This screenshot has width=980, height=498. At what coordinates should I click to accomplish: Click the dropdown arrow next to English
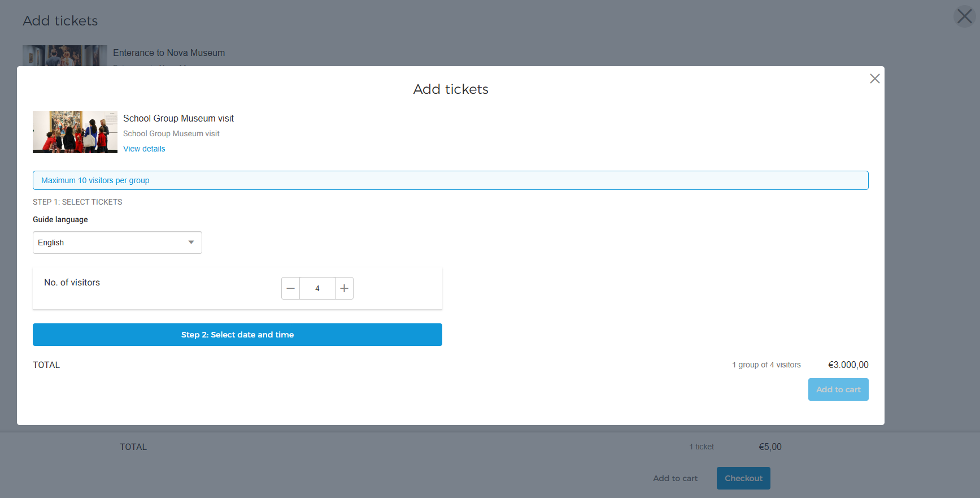point(191,242)
